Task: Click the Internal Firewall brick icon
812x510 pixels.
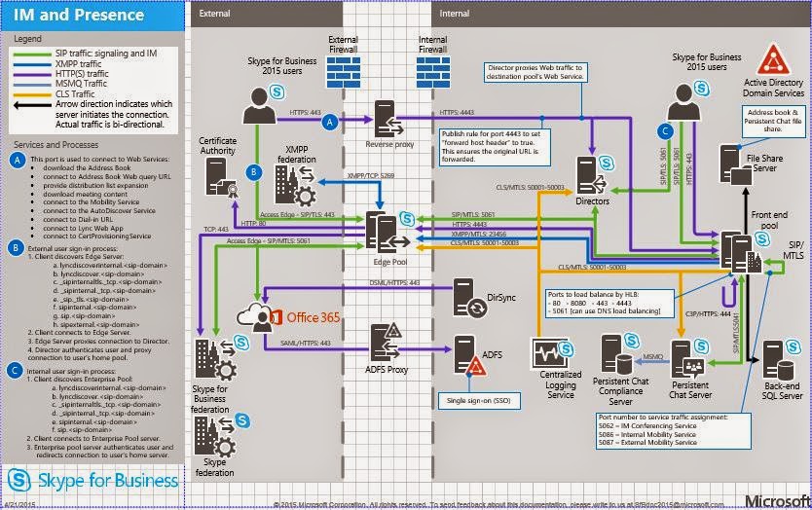Action: coord(433,72)
